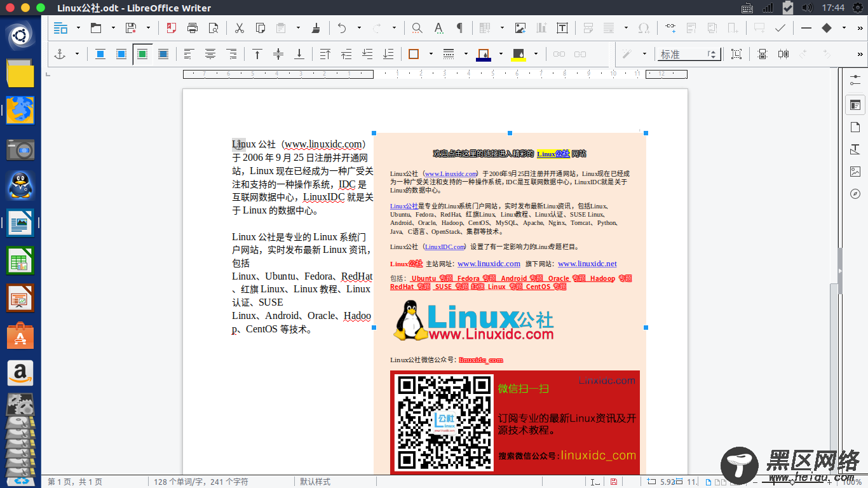Image resolution: width=868 pixels, height=488 pixels.
Task: Click the Print icon
Action: click(193, 28)
